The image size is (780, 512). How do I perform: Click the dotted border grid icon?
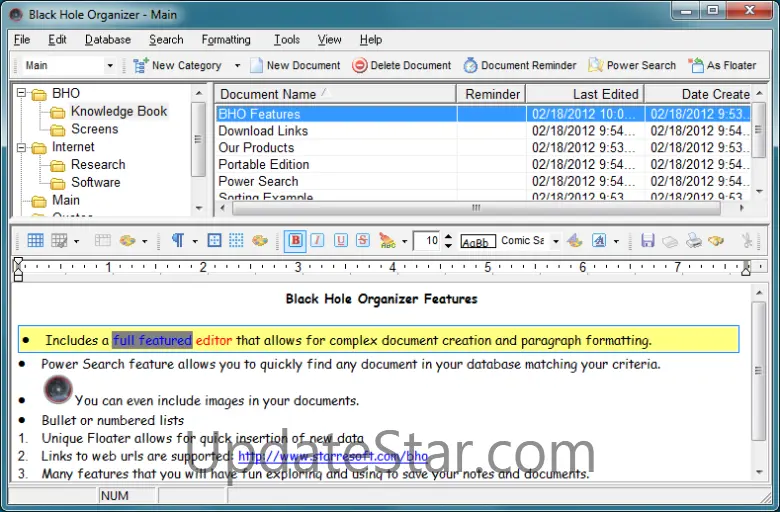click(x=236, y=241)
